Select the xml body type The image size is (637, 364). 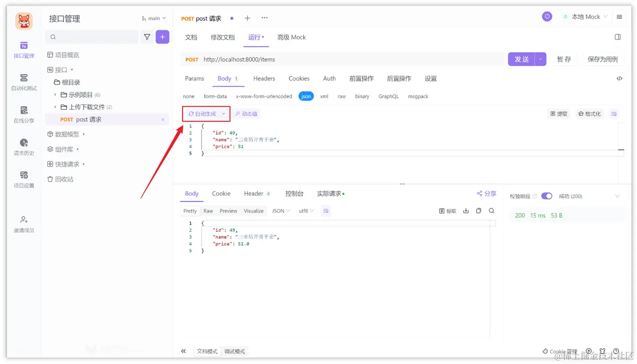coord(324,96)
